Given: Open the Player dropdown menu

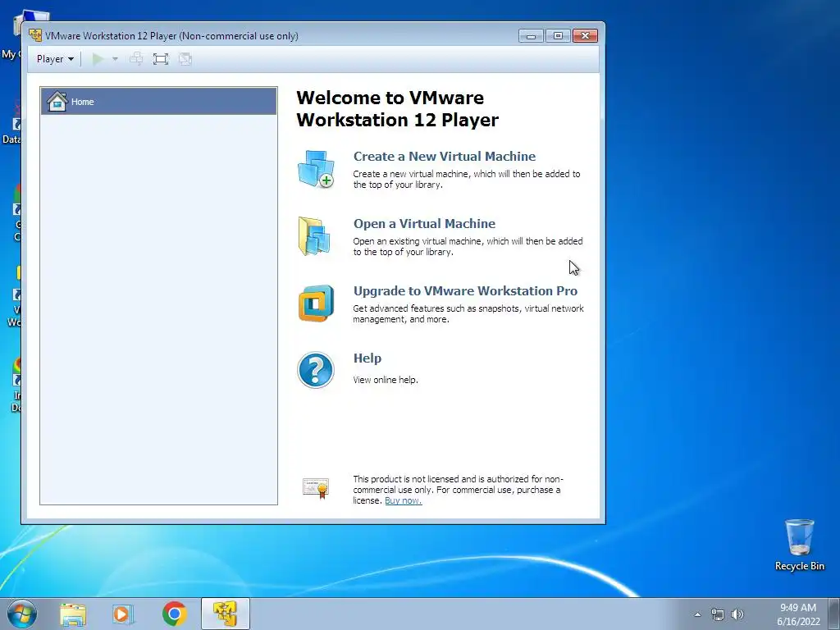Looking at the screenshot, I should [x=55, y=59].
